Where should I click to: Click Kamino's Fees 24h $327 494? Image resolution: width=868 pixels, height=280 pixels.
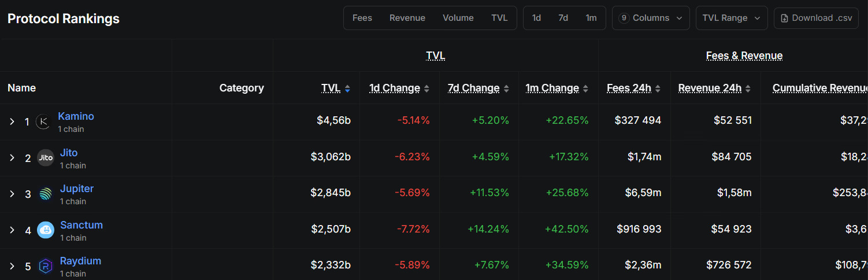coord(638,120)
